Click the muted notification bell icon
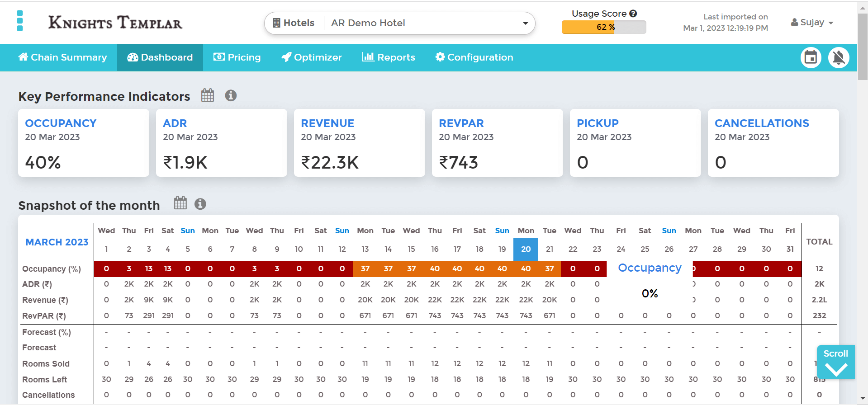The image size is (868, 405). tap(839, 57)
